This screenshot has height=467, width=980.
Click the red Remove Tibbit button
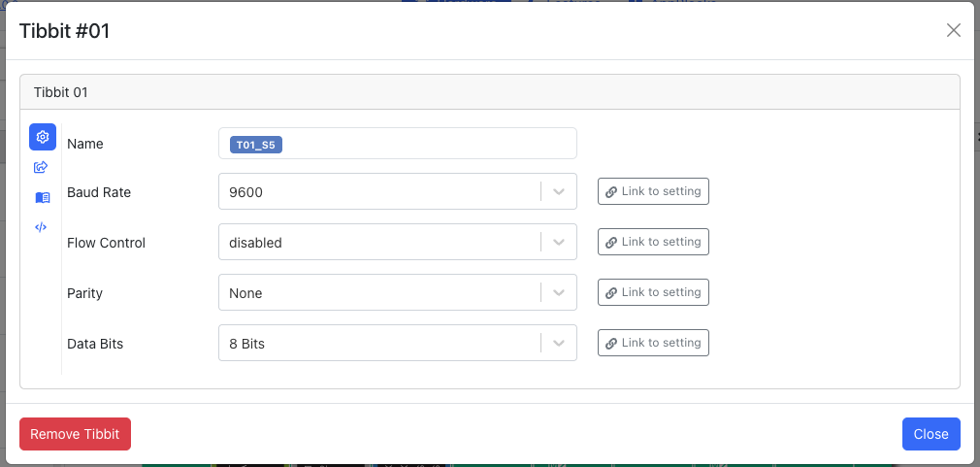click(75, 434)
